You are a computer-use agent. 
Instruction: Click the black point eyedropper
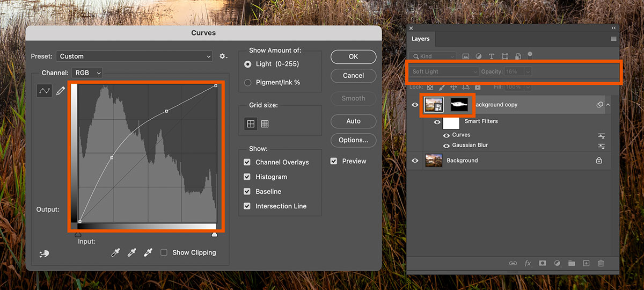point(115,252)
